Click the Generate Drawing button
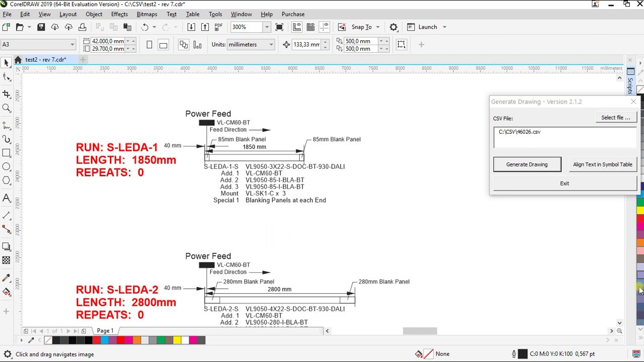The image size is (644, 362). (x=527, y=164)
